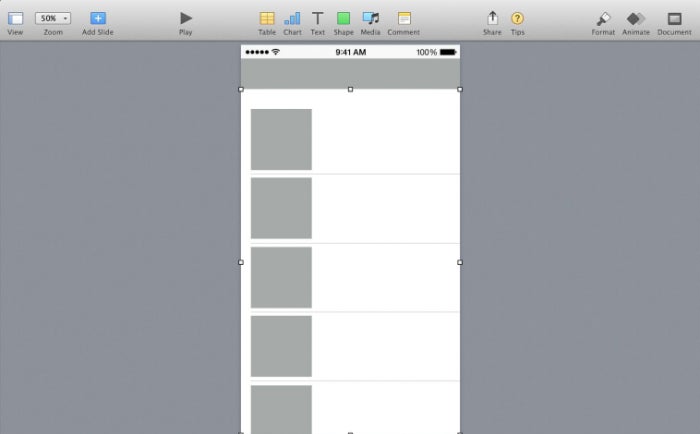This screenshot has height=434, width=700.
Task: Click the 9:41 AM status bar time
Action: 351,52
